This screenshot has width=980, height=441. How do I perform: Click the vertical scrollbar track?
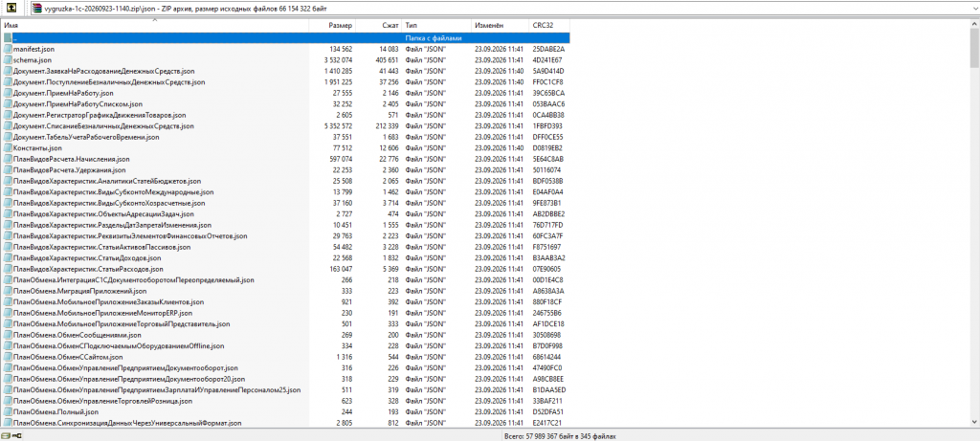click(x=974, y=250)
